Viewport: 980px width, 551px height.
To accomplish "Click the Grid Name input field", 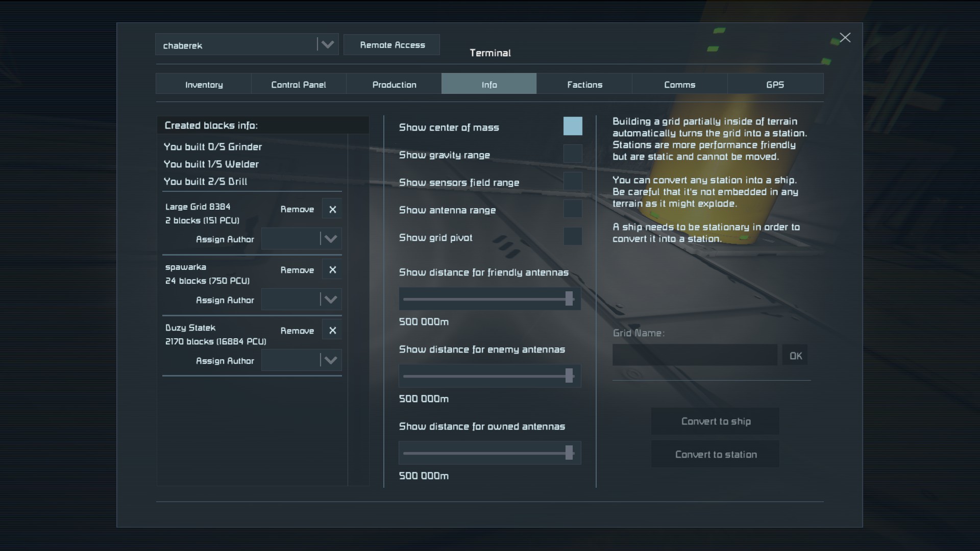I will coord(694,355).
